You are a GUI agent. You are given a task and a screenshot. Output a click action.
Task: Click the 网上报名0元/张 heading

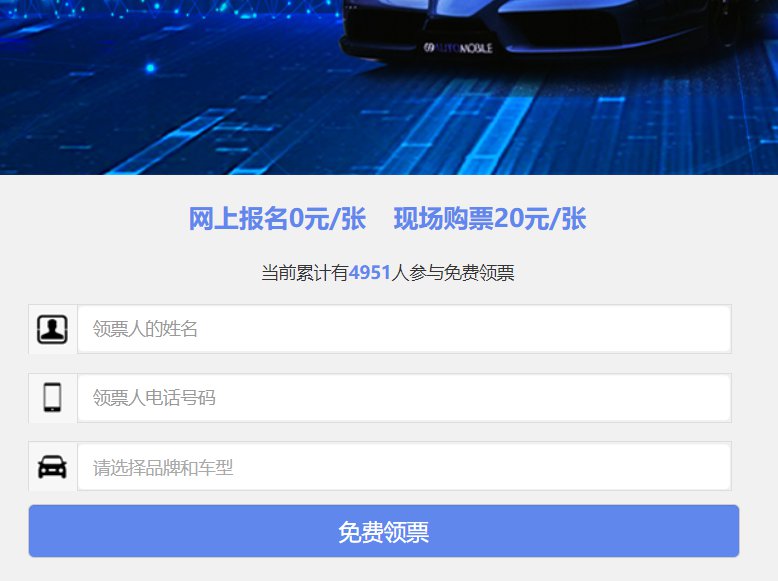[277, 219]
